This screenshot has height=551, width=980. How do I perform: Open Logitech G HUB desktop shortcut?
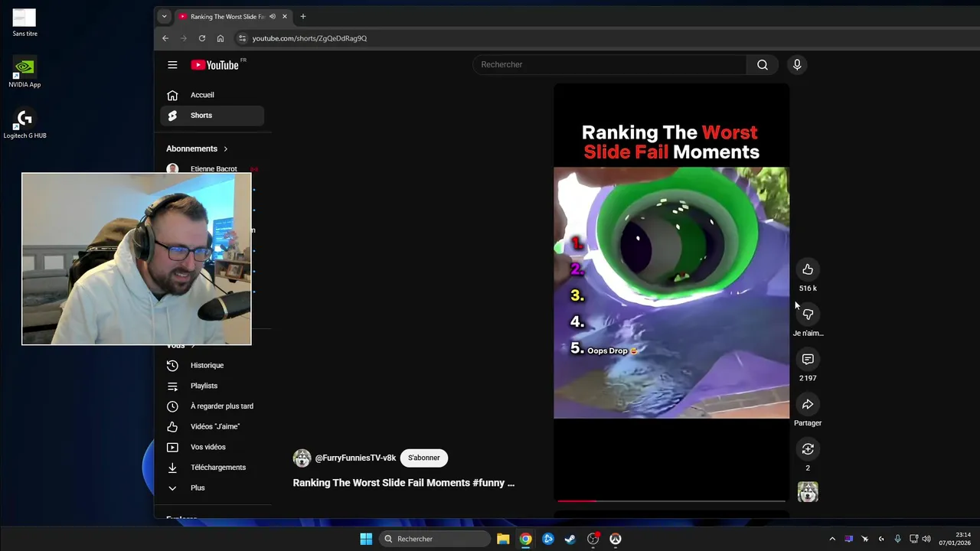click(24, 124)
